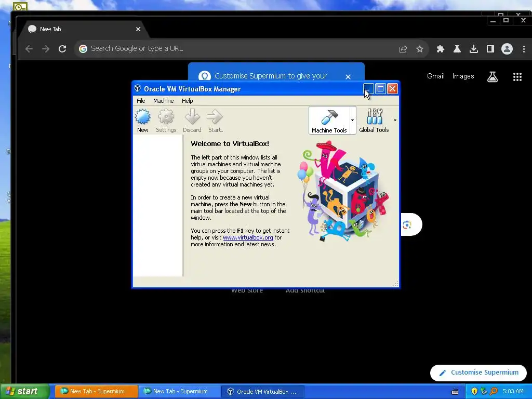Bookmark this tab with the star icon
The height and width of the screenshot is (399, 532).
tap(420, 49)
